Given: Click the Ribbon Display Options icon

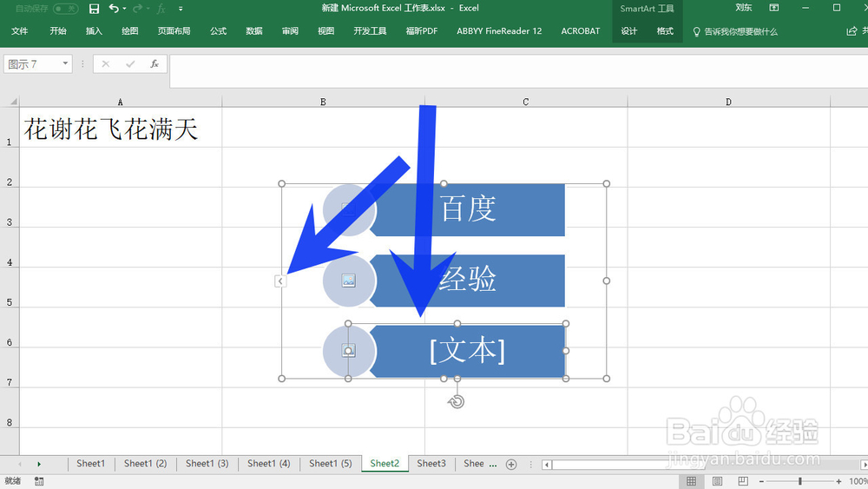Looking at the screenshot, I should (x=774, y=8).
